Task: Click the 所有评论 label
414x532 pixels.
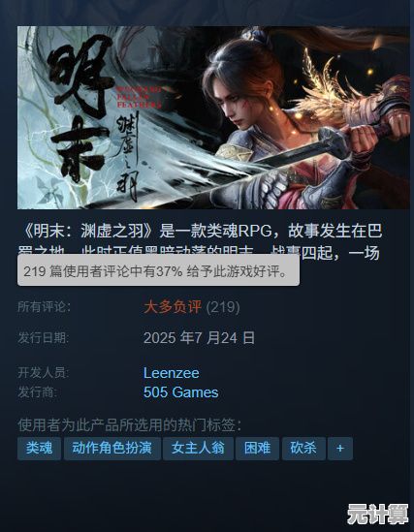Action: pyautogui.click(x=45, y=307)
